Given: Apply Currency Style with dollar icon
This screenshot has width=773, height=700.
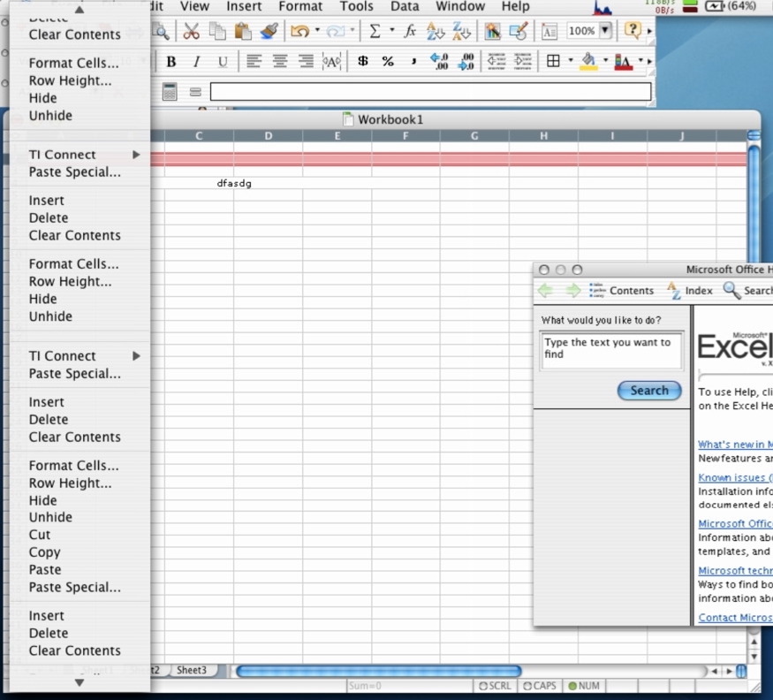Looking at the screenshot, I should pos(362,62).
